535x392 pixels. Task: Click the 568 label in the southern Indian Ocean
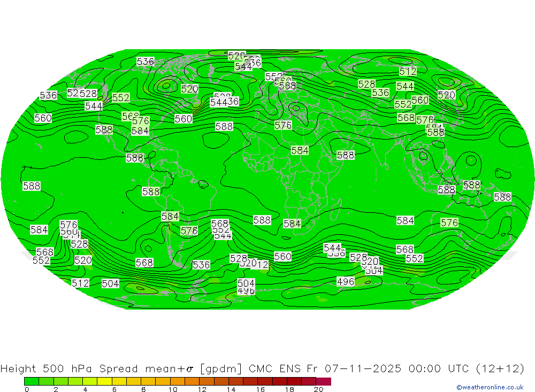click(405, 249)
